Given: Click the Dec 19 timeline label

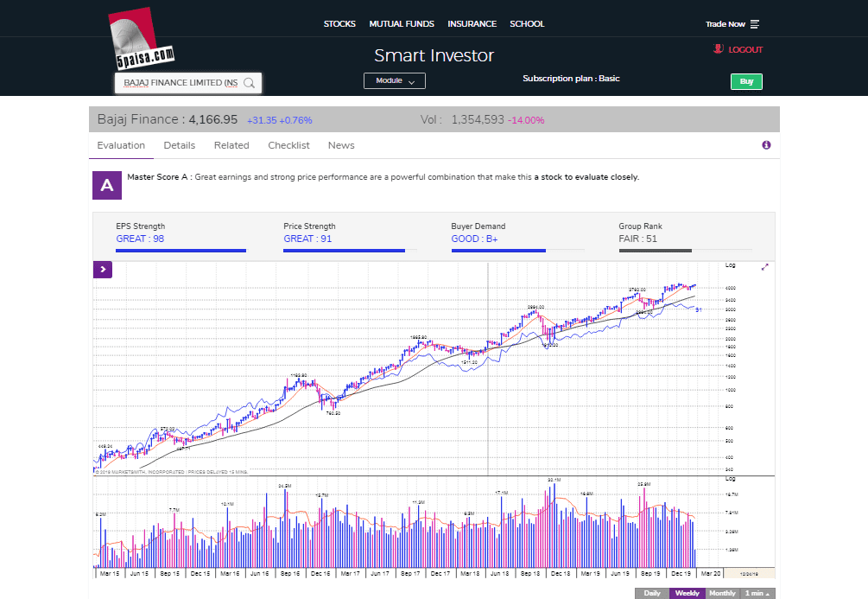Looking at the screenshot, I should pyautogui.click(x=681, y=574).
